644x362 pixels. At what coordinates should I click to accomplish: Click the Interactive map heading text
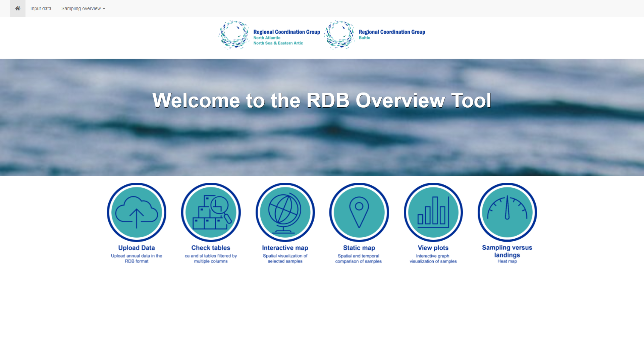[x=285, y=248]
